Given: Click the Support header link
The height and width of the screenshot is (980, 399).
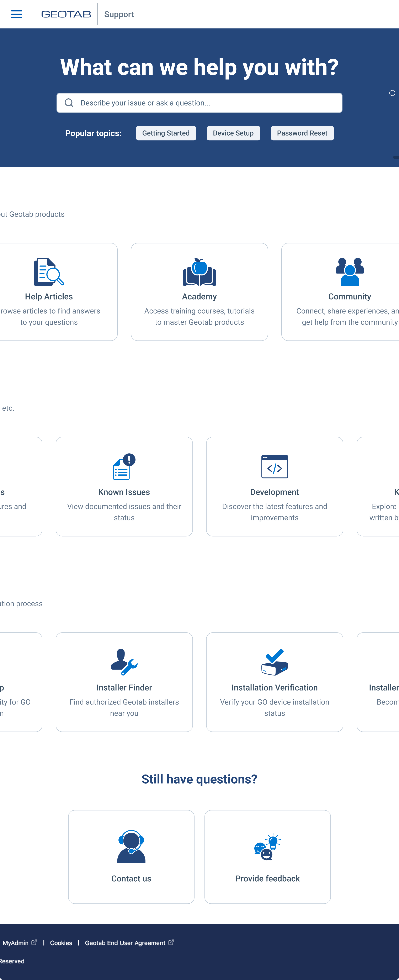Looking at the screenshot, I should pyautogui.click(x=119, y=15).
